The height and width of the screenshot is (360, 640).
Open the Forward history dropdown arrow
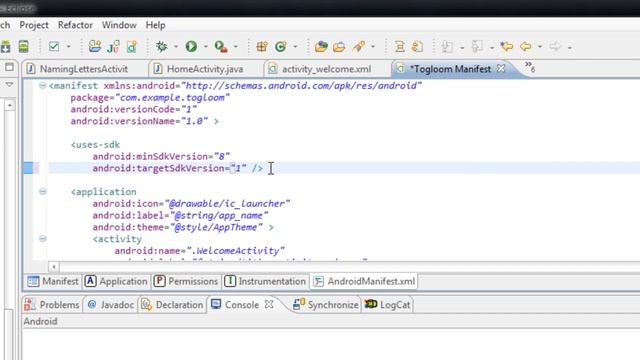pos(570,48)
